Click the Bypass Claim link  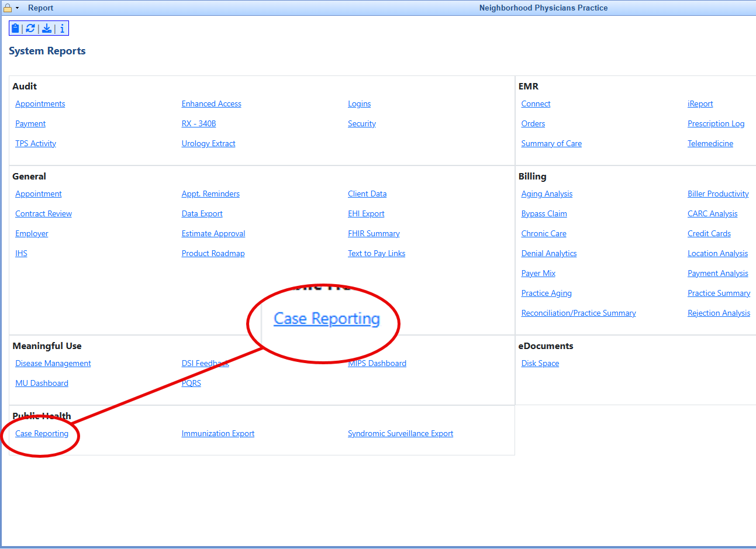(x=544, y=214)
